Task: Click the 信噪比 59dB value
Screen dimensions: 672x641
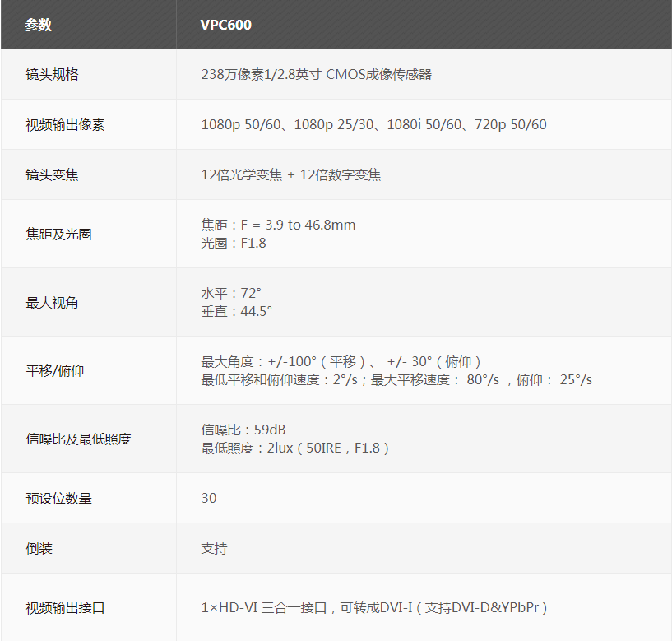Action: pos(243,430)
